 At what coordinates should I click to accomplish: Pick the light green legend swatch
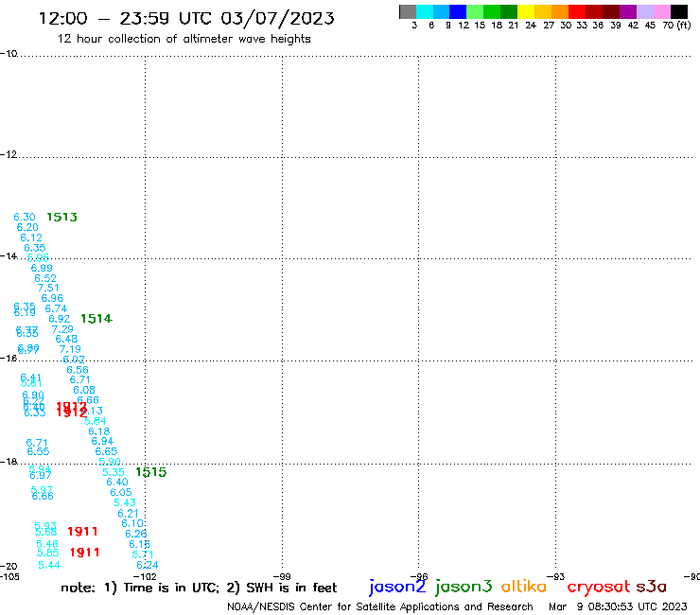475,11
